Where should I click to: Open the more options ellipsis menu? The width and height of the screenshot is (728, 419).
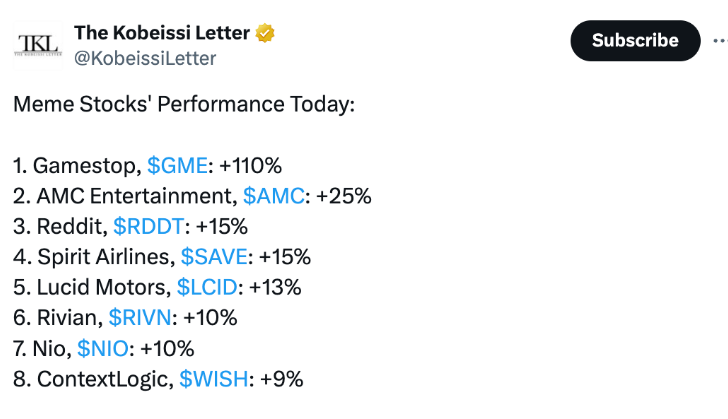point(719,40)
